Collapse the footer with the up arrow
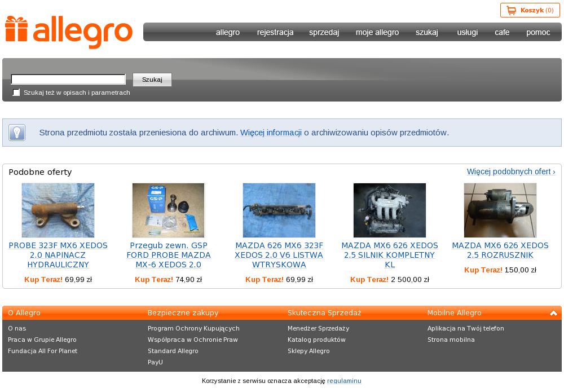Viewport: 564px width, 392px height. point(553,313)
